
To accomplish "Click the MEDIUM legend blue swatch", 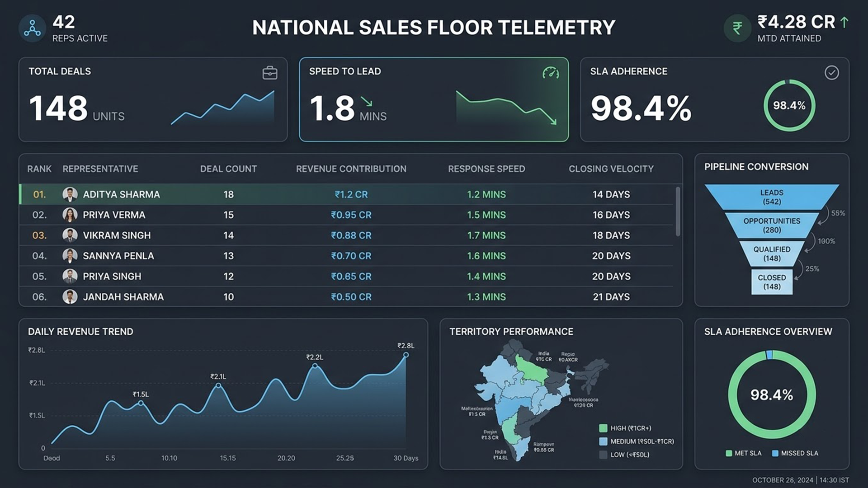I will (x=603, y=441).
